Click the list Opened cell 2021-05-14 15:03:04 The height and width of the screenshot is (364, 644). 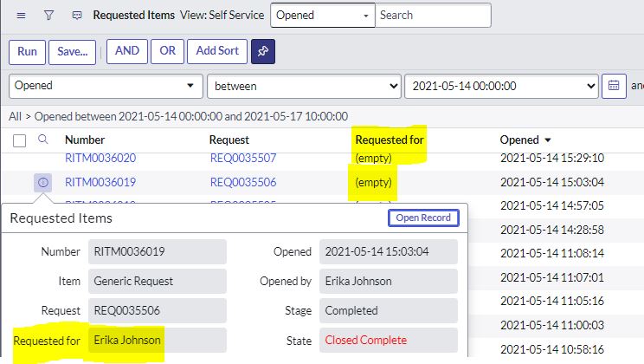pos(552,182)
